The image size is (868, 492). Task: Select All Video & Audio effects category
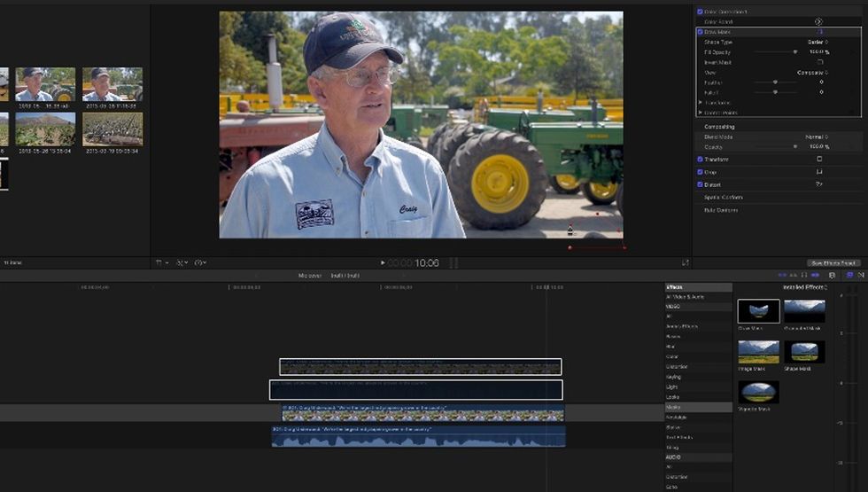coord(698,297)
